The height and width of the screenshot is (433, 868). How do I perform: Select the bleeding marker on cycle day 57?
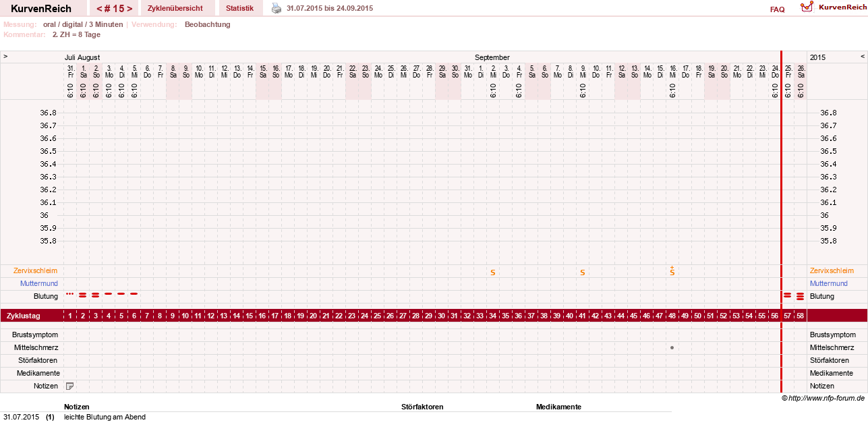787,295
